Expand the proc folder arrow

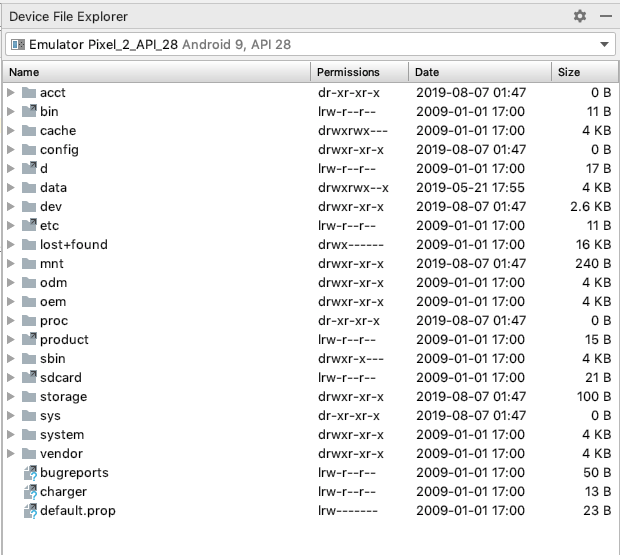[x=11, y=320]
